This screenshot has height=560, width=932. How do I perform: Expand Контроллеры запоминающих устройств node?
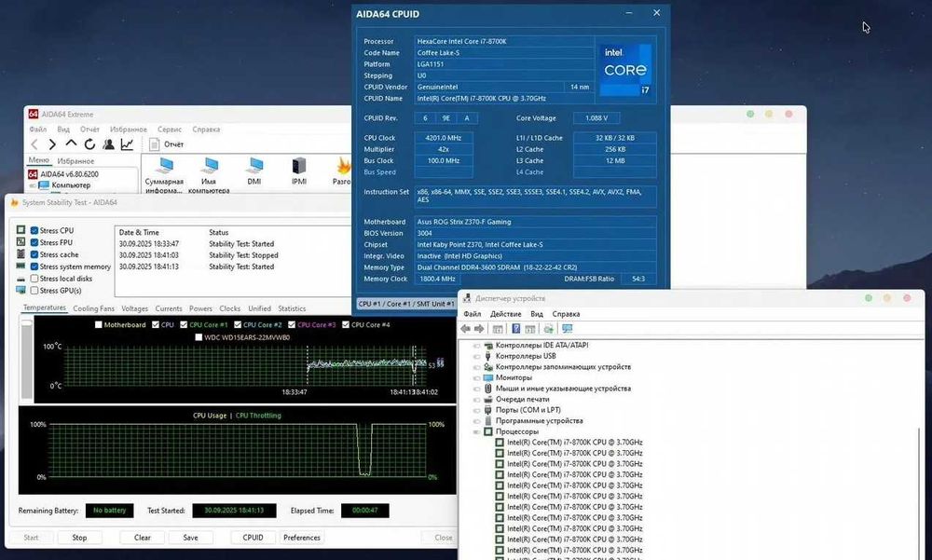(x=476, y=367)
